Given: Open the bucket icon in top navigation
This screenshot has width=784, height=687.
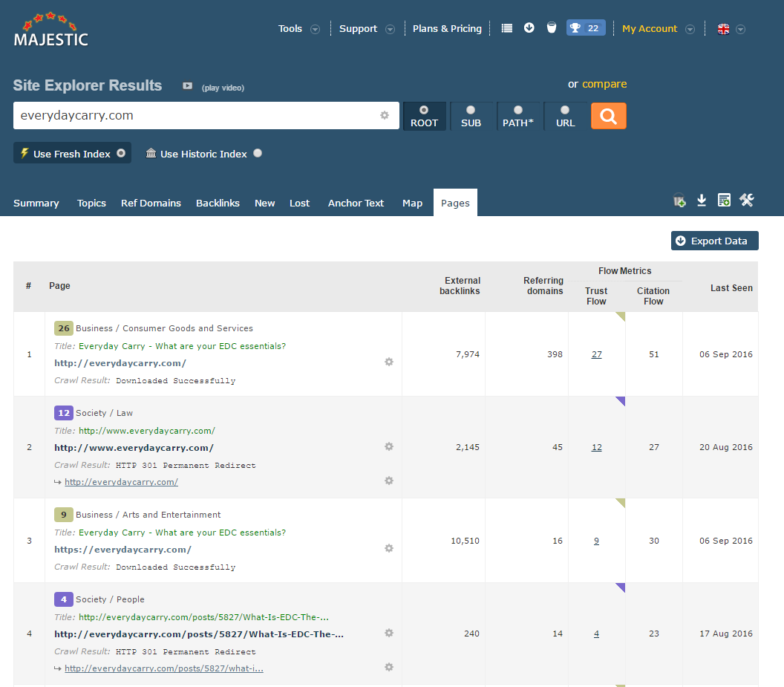Looking at the screenshot, I should click(x=551, y=28).
